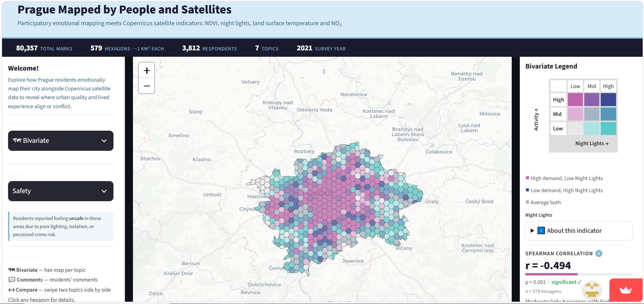Click the Kladno label on the map

pos(201,160)
